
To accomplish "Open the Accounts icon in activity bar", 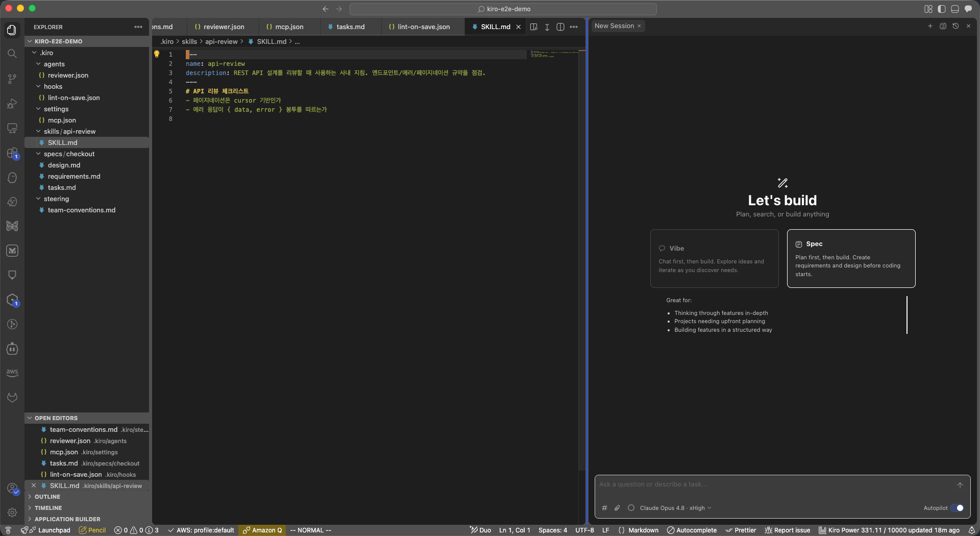I will pos(12,489).
